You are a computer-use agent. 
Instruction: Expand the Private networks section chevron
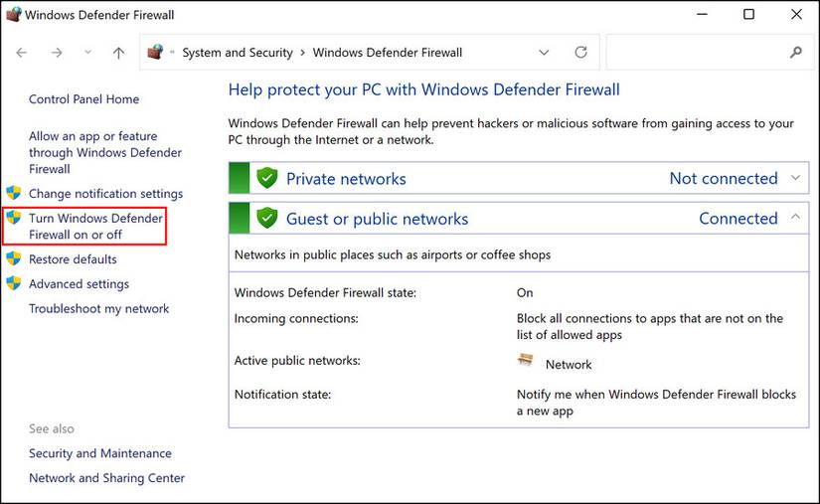[795, 178]
